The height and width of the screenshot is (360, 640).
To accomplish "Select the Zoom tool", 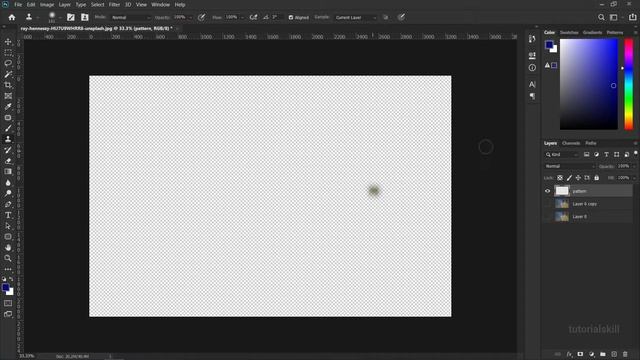I will [8, 258].
